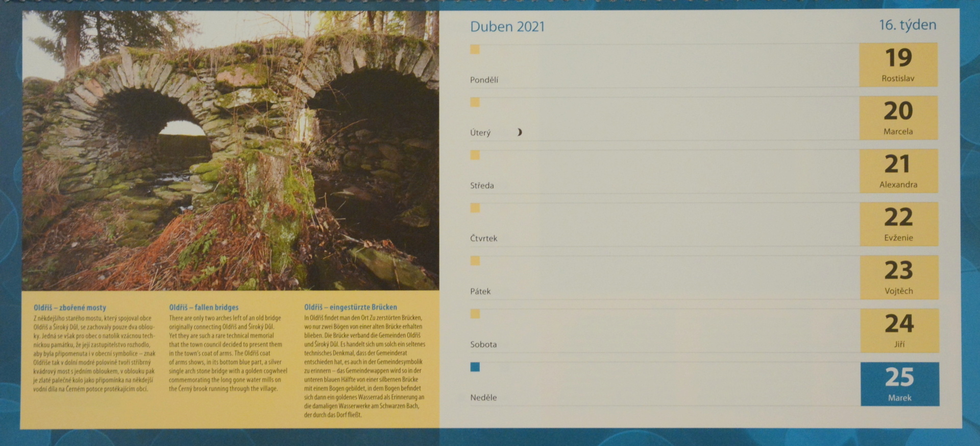Click the heading 'Oldřiš – fallen bridges'

tap(204, 307)
